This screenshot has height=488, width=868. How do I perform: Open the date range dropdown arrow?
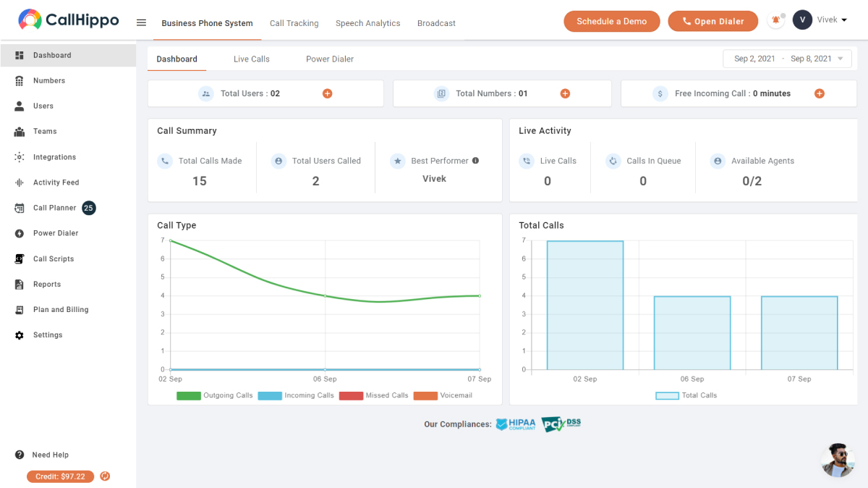(840, 59)
